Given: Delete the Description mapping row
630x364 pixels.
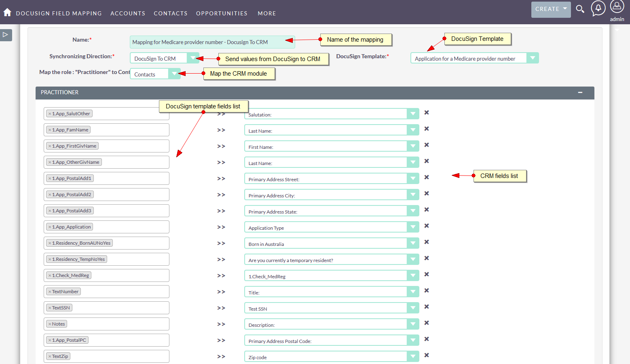Looking at the screenshot, I should click(427, 323).
